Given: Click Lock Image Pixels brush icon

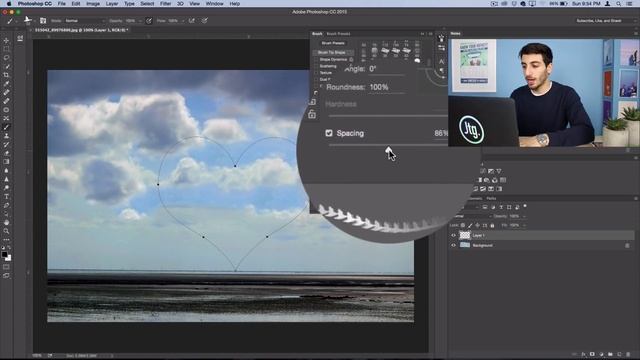Looking at the screenshot, I should pos(470,225).
